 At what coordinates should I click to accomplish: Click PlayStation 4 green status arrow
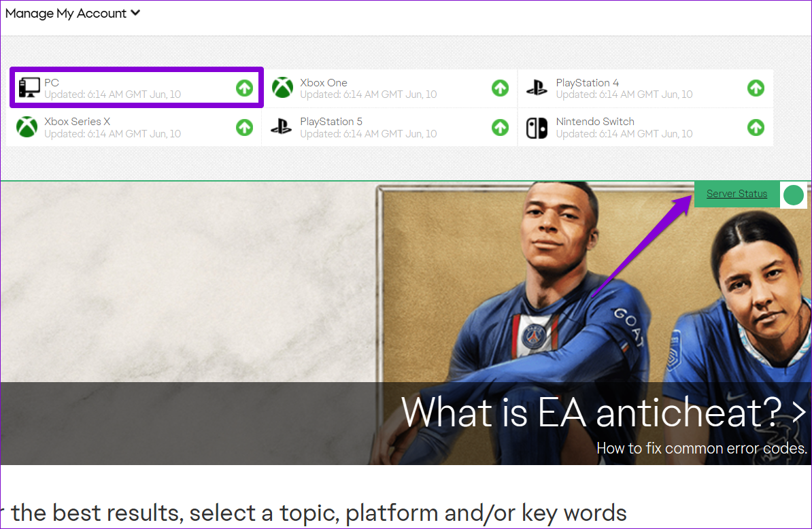click(756, 88)
